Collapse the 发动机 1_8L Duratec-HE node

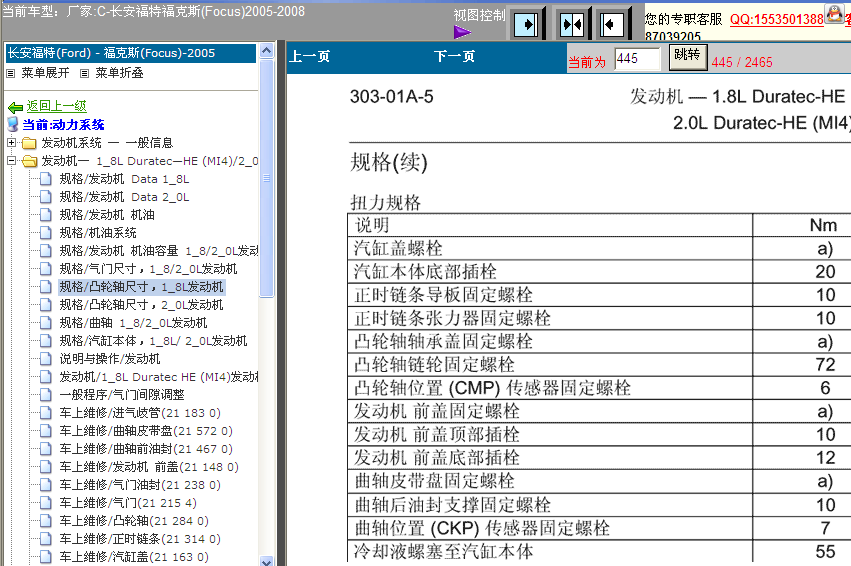[11, 161]
